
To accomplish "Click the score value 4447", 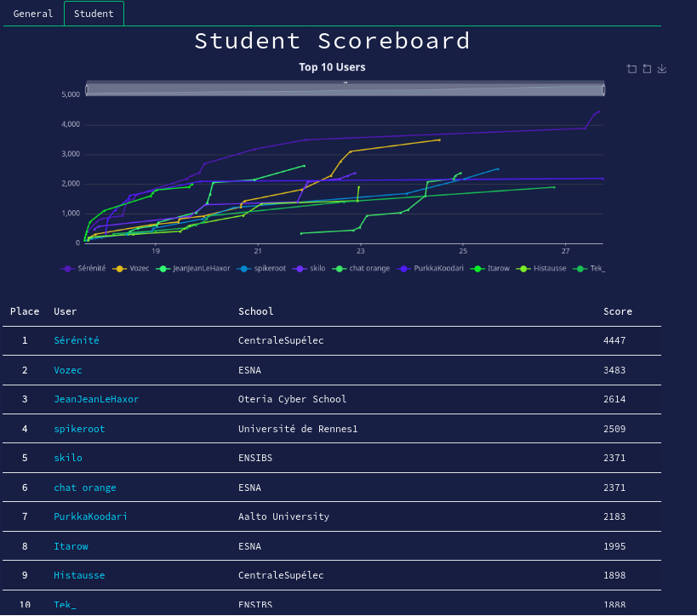I will coord(614,340).
